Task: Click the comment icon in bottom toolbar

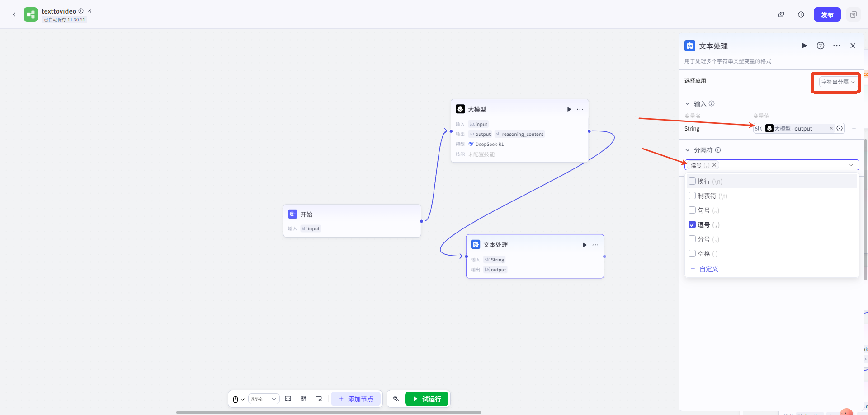Action: coord(288,399)
